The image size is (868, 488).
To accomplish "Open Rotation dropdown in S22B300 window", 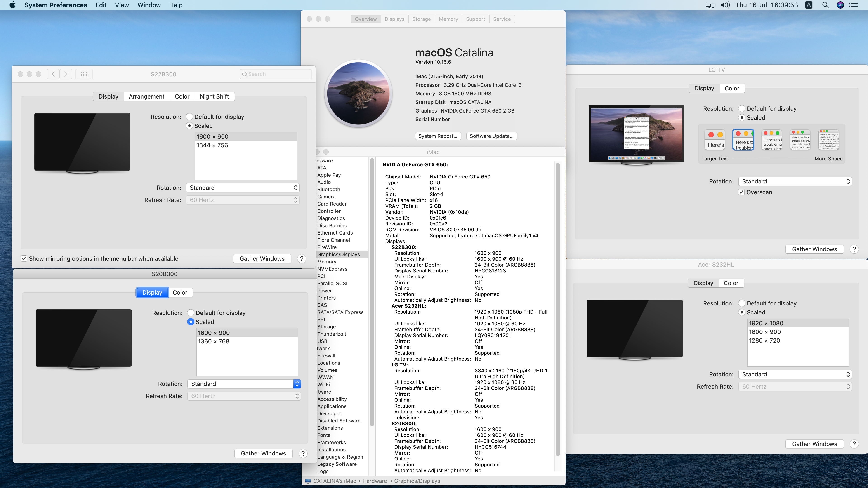I will [x=243, y=188].
